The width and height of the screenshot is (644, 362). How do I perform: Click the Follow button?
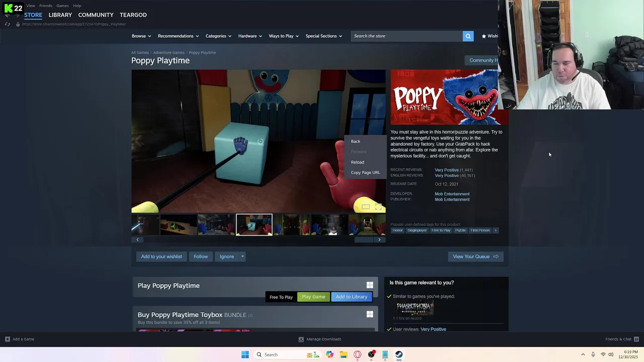[x=201, y=256]
